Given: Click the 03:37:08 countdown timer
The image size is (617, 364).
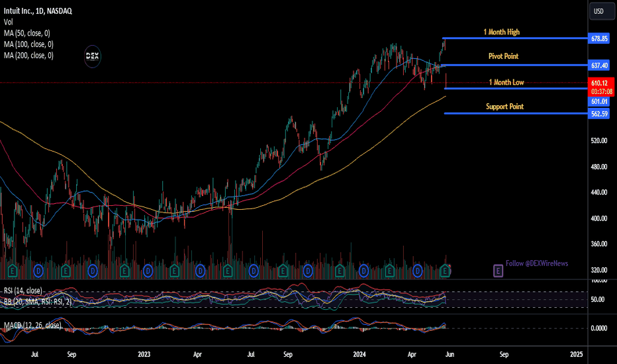Looking at the screenshot, I should pos(600,92).
